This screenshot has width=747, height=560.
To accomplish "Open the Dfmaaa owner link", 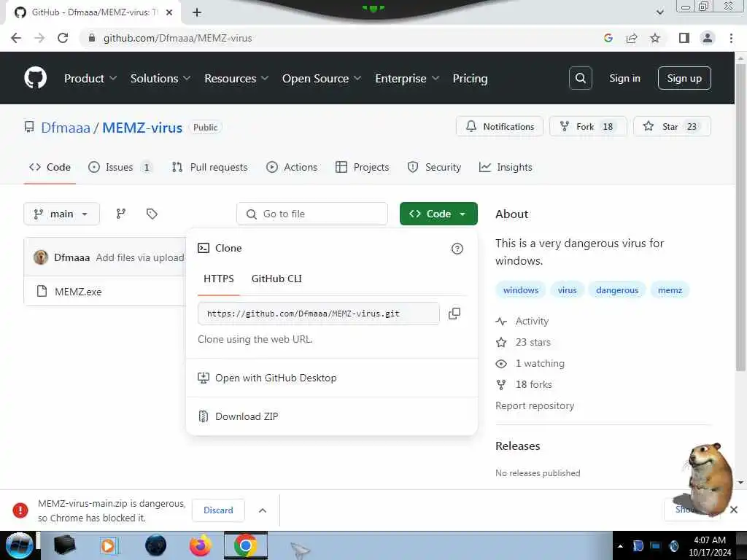I will tap(65, 128).
